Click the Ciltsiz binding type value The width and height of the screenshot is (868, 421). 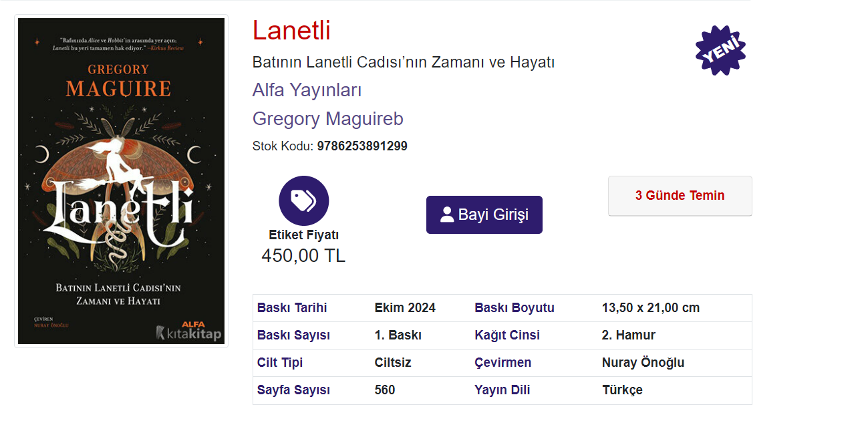(x=393, y=363)
